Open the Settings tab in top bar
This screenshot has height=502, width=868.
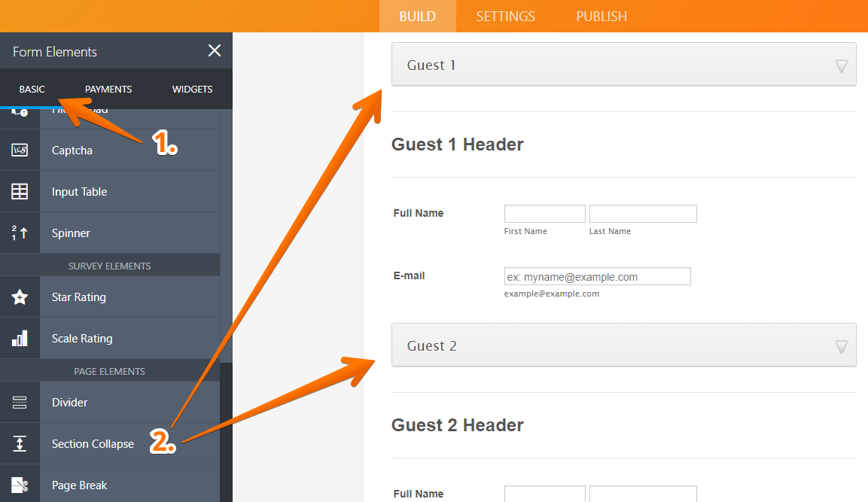pos(505,17)
